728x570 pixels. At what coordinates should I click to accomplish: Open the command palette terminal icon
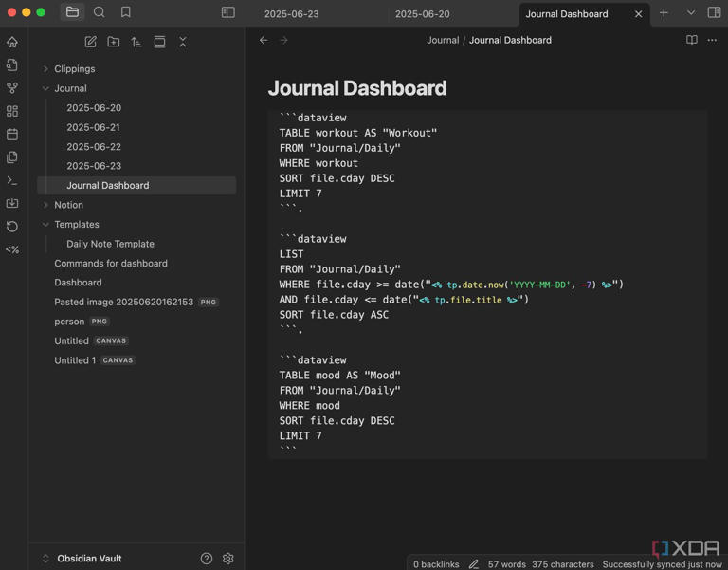pyautogui.click(x=12, y=180)
